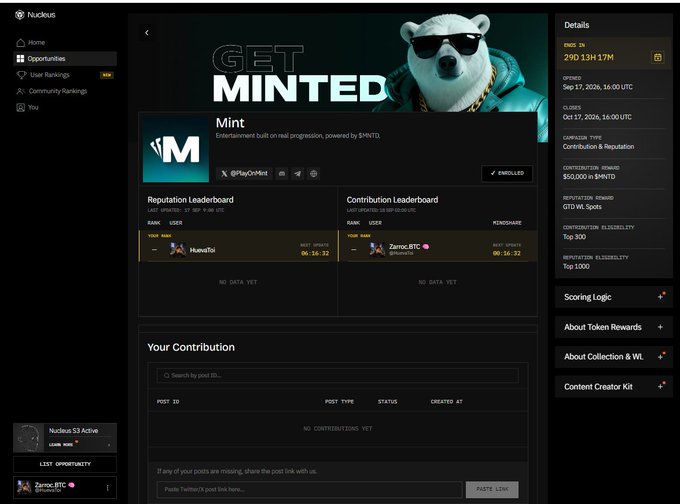
Task: Click the calendar icon beside Ends In
Action: (x=657, y=57)
